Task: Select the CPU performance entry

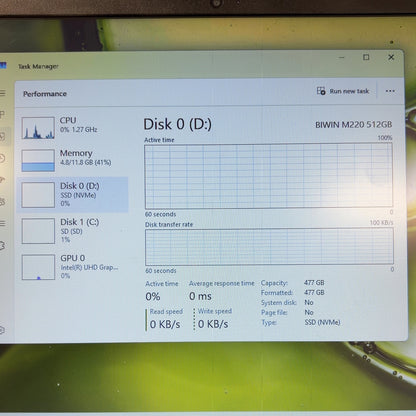Action: tap(72, 127)
